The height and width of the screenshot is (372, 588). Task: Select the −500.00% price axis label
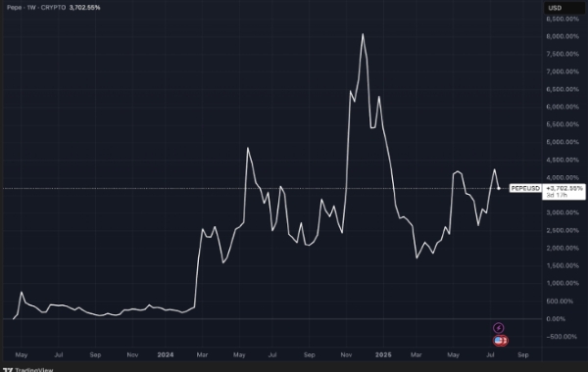coord(562,337)
